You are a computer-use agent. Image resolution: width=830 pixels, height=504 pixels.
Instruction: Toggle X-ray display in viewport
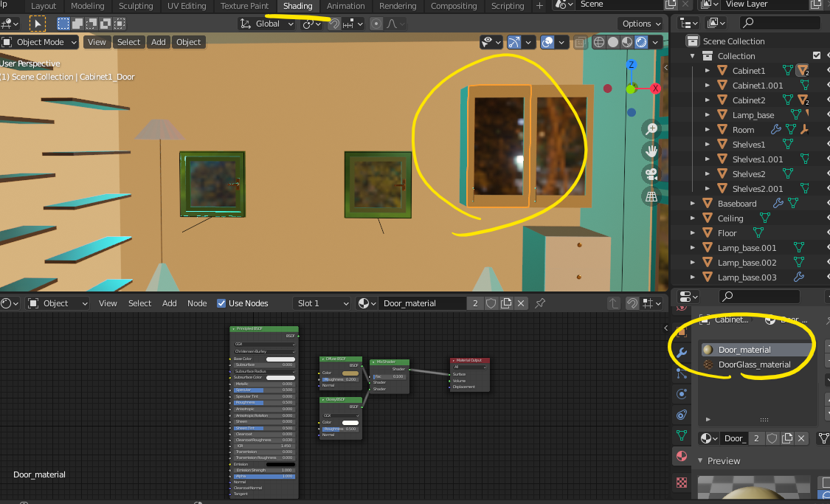580,42
